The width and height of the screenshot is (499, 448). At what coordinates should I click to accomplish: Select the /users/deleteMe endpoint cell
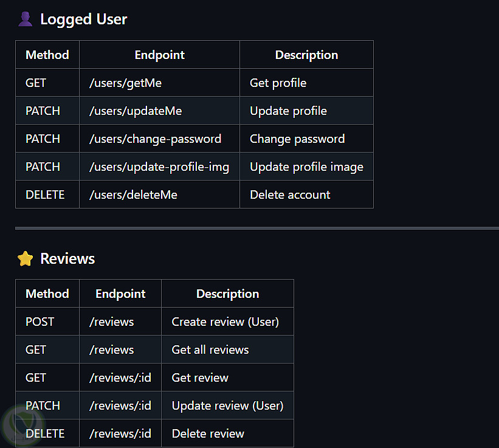point(133,195)
